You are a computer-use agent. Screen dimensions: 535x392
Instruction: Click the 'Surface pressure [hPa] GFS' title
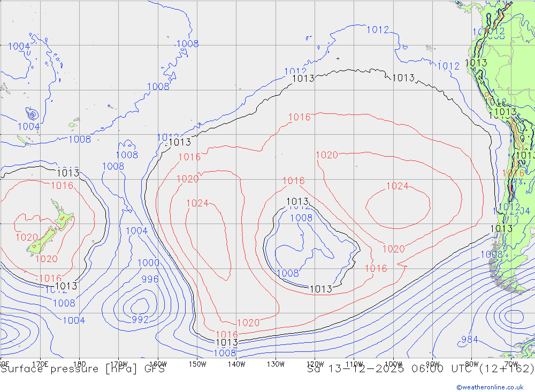(82, 369)
